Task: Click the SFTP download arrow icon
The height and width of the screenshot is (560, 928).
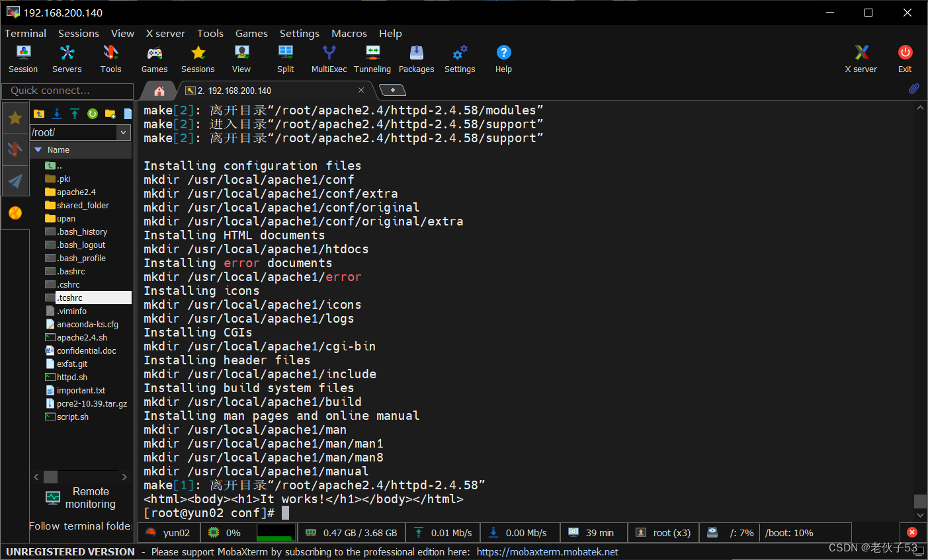Action: pyautogui.click(x=57, y=114)
